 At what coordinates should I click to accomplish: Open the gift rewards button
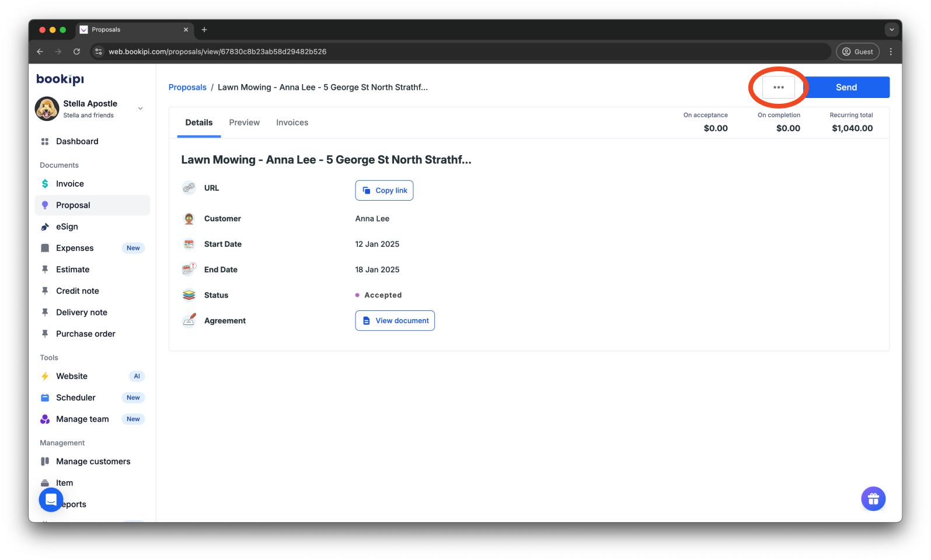click(x=873, y=499)
